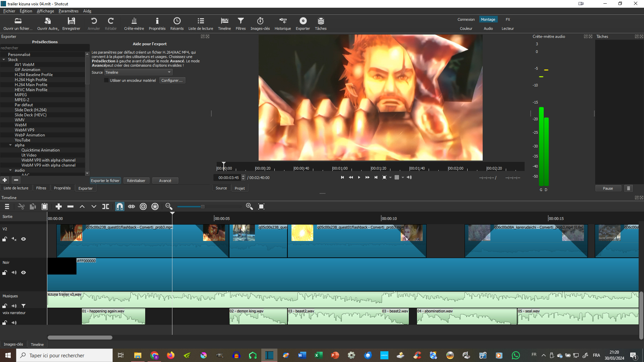Append clip with the plus timeline icon

tap(59, 206)
